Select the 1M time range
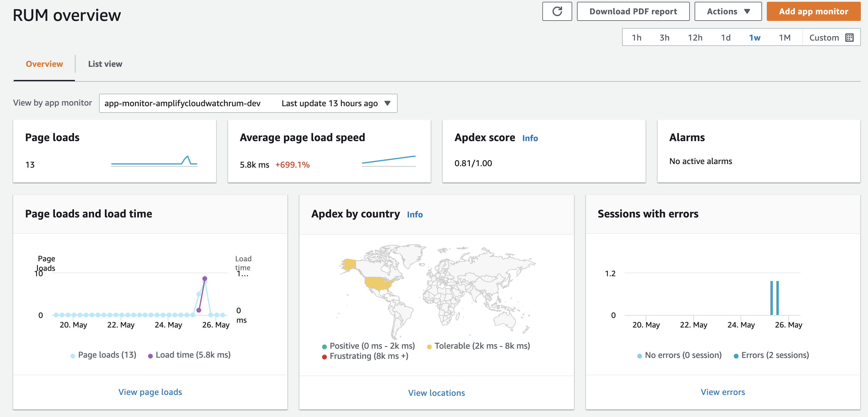This screenshot has height=417, width=868. [784, 37]
